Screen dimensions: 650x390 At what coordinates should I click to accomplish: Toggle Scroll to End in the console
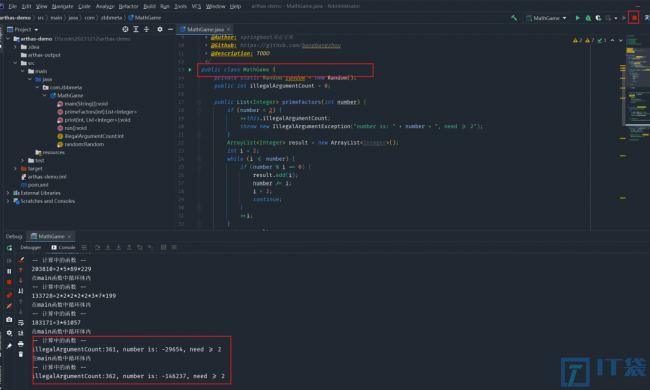(x=21, y=333)
